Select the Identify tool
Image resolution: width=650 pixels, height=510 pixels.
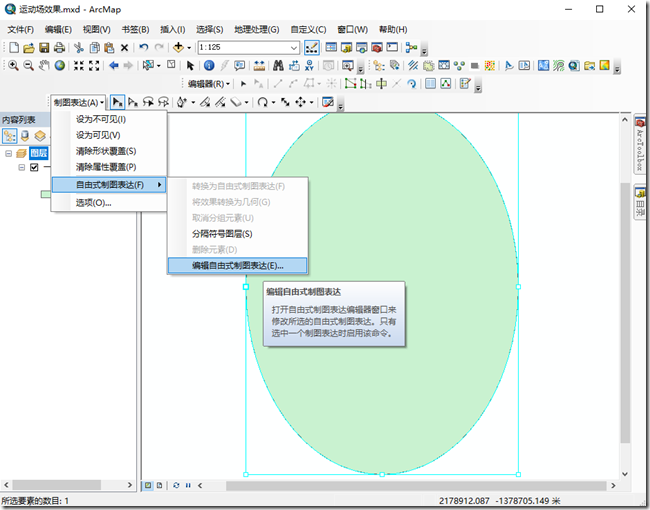tap(209, 66)
